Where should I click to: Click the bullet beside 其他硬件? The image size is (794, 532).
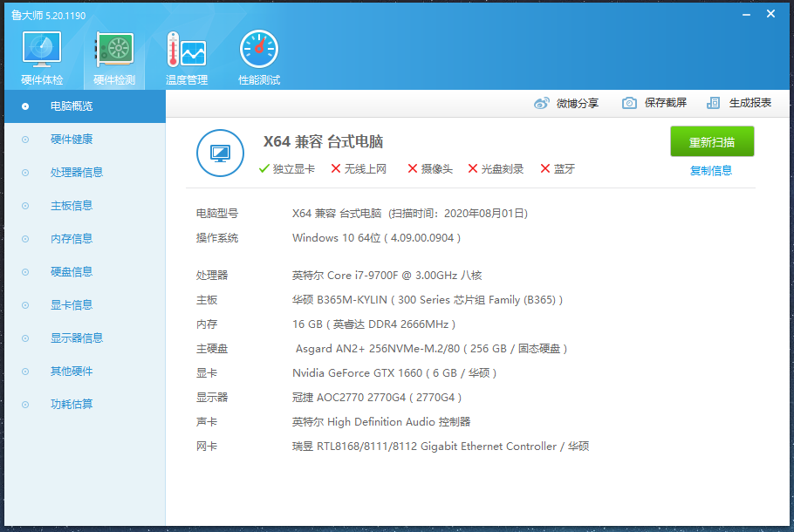click(x=25, y=372)
